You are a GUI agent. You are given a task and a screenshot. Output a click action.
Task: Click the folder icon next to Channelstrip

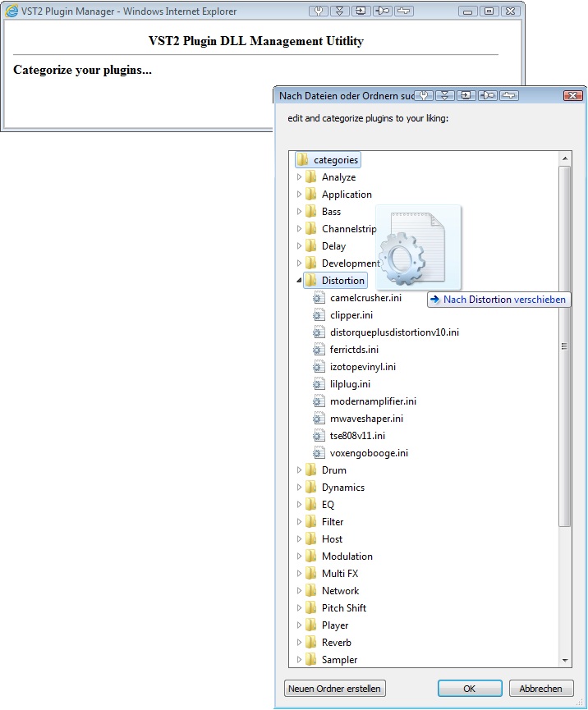pyautogui.click(x=311, y=229)
